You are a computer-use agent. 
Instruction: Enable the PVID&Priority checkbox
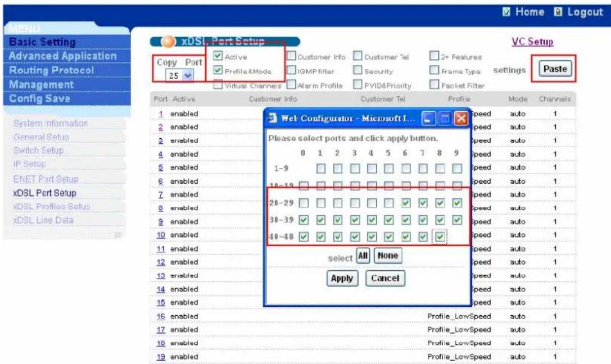point(357,84)
